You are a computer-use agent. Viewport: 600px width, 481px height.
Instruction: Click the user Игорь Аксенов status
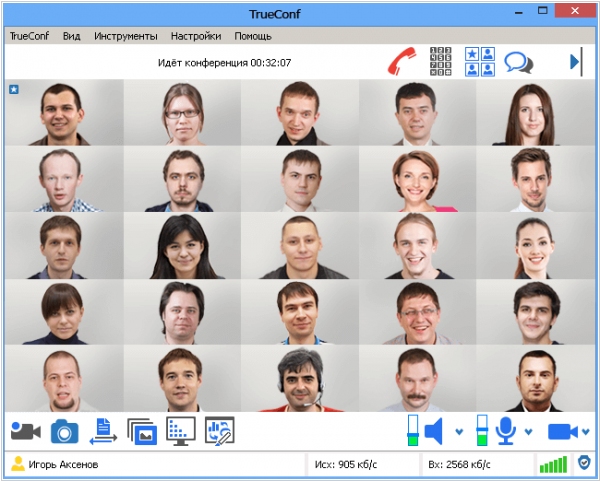point(64,464)
